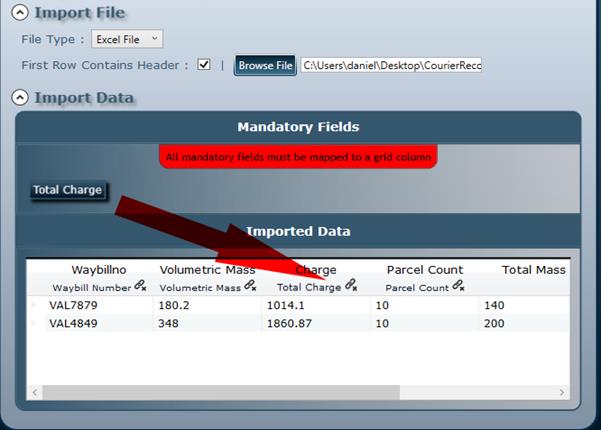Select the Waybillno column header

(x=97, y=270)
